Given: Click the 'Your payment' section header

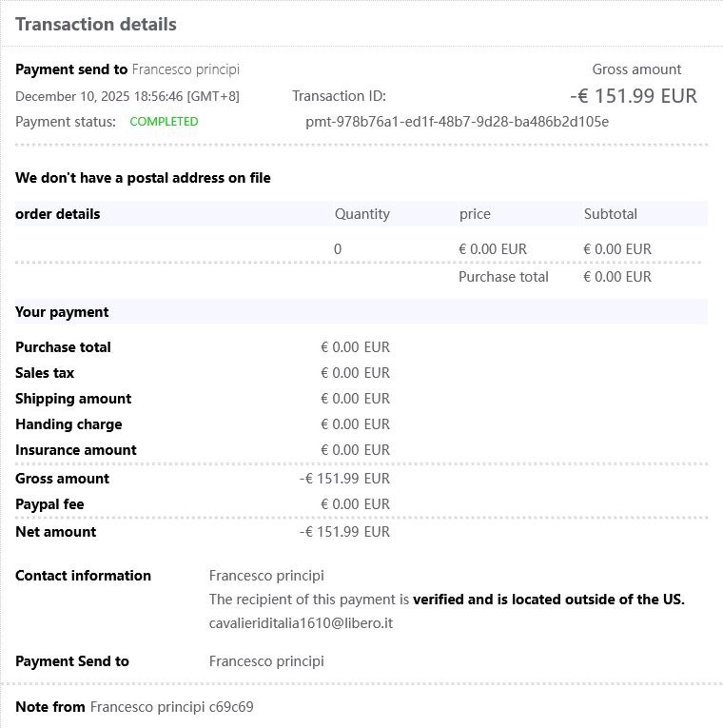Looking at the screenshot, I should pyautogui.click(x=62, y=312).
